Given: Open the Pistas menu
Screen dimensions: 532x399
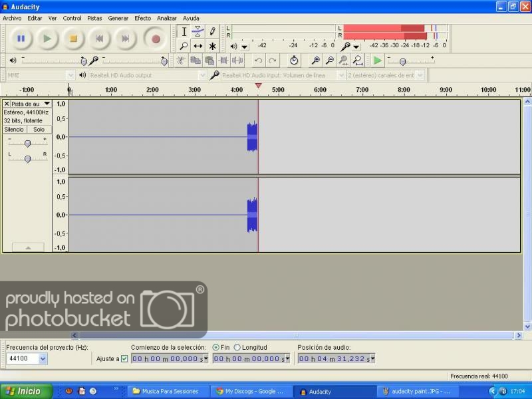Looking at the screenshot, I should point(94,19).
